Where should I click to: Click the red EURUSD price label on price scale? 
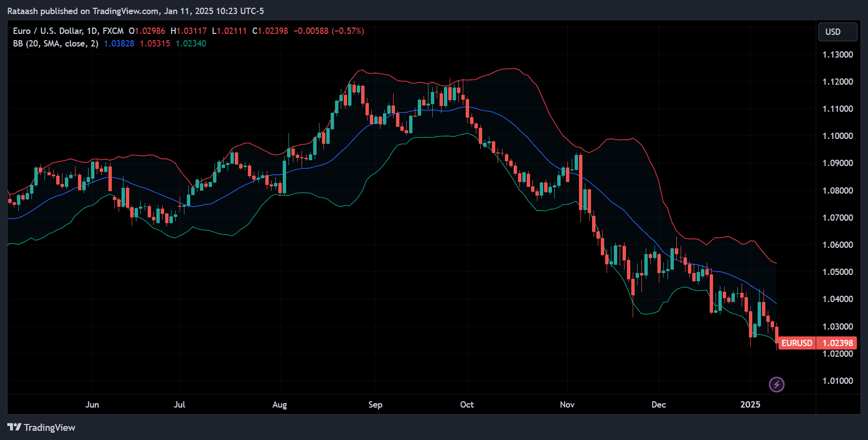coord(797,343)
